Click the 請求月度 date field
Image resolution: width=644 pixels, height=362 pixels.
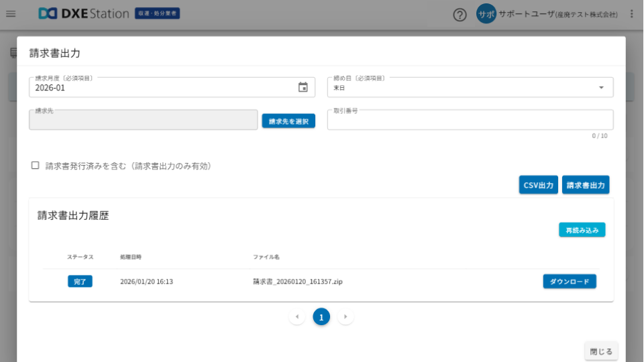click(x=161, y=88)
